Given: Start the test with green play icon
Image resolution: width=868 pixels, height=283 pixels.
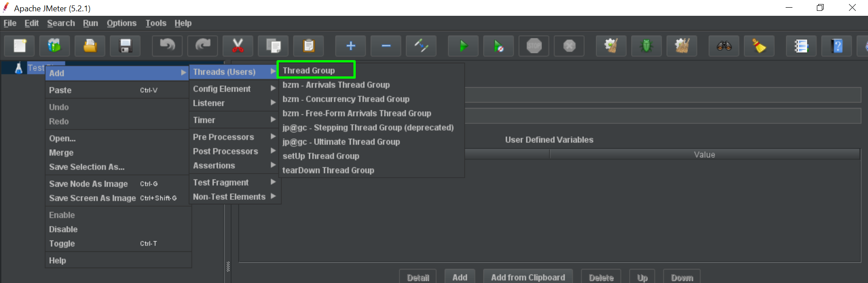Looking at the screenshot, I should (x=463, y=46).
